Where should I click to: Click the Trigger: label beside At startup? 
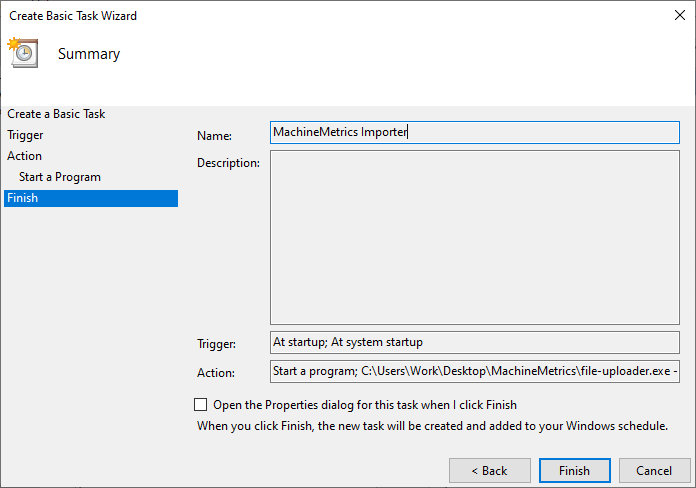pos(216,344)
